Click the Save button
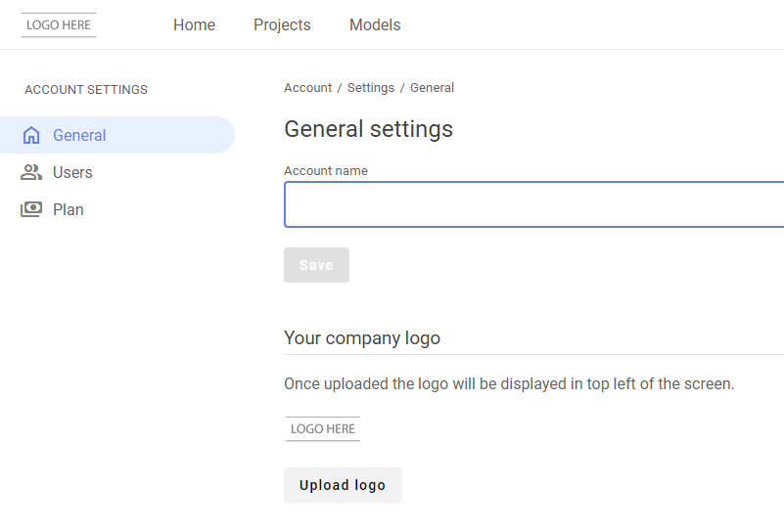784x532 pixels. (316, 265)
